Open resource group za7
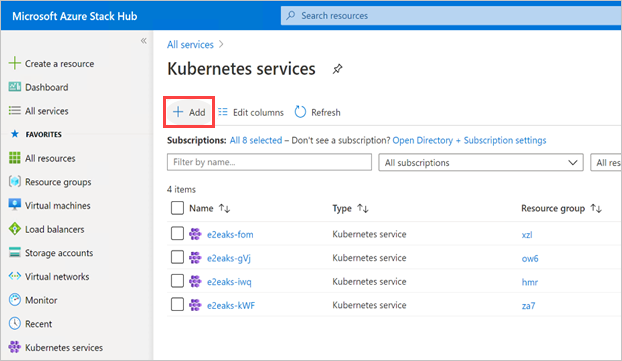 [528, 305]
